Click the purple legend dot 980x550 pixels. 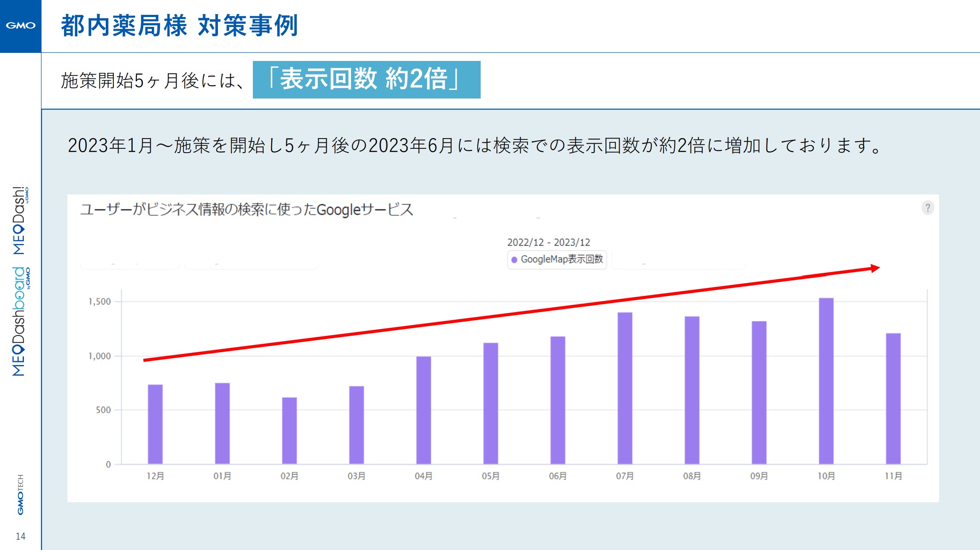tap(514, 260)
